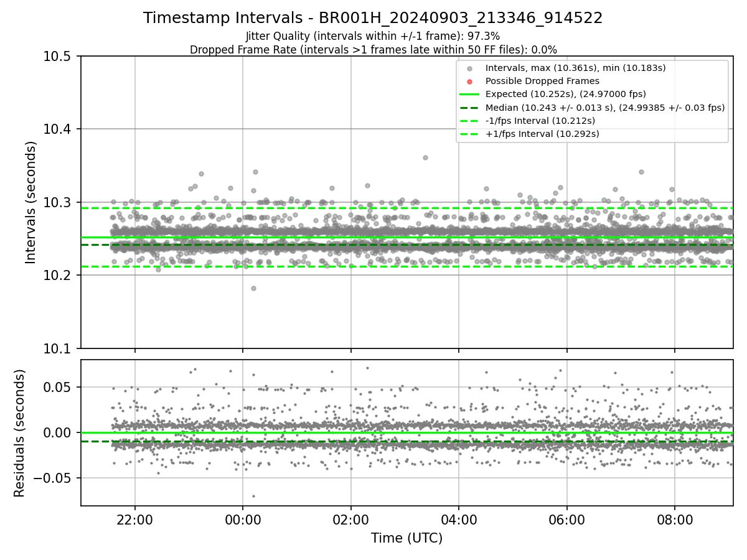Viewport: 747px width, 560px height.
Task: Click the Time (UTC) x-axis label
Action: tap(406, 538)
